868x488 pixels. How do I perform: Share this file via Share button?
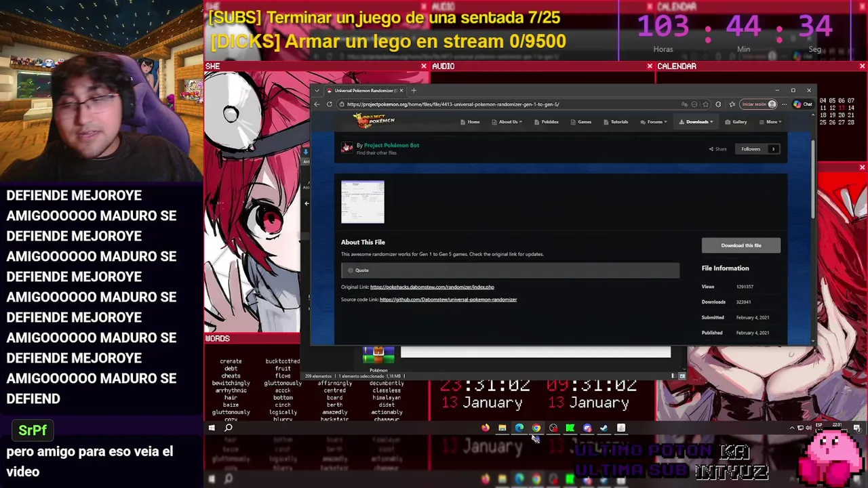[x=717, y=149]
